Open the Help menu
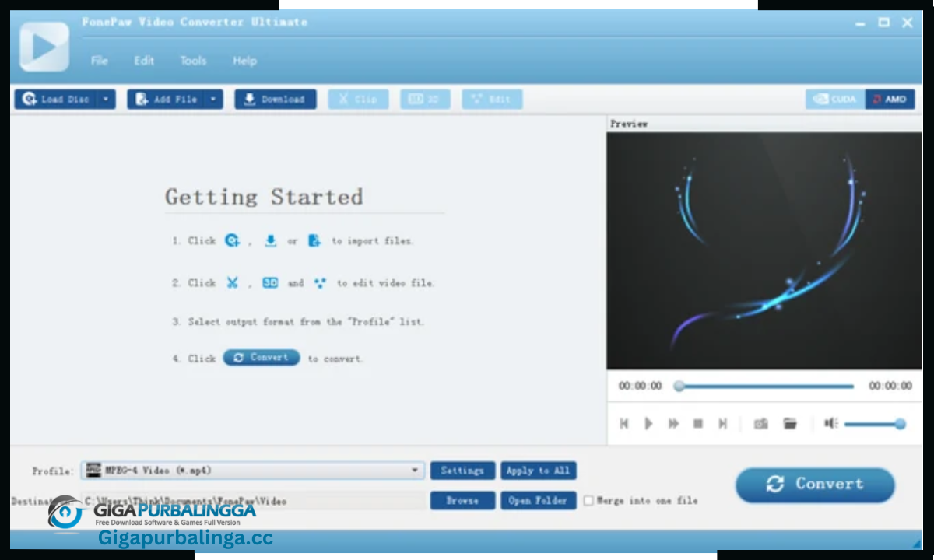Viewport: 934px width, 560px height. [244, 61]
